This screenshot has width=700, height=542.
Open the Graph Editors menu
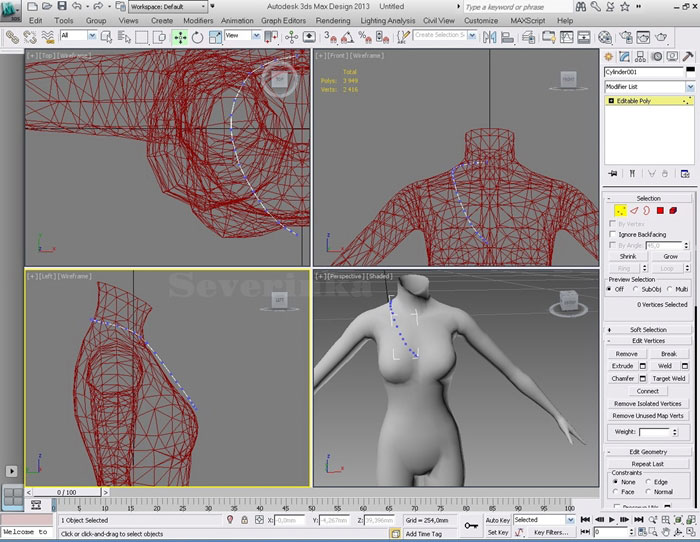pyautogui.click(x=284, y=20)
